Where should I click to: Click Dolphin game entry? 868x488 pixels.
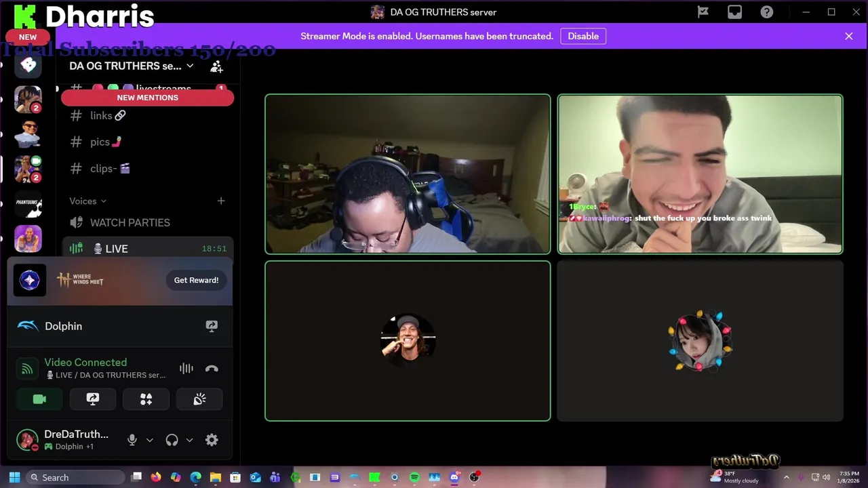63,326
